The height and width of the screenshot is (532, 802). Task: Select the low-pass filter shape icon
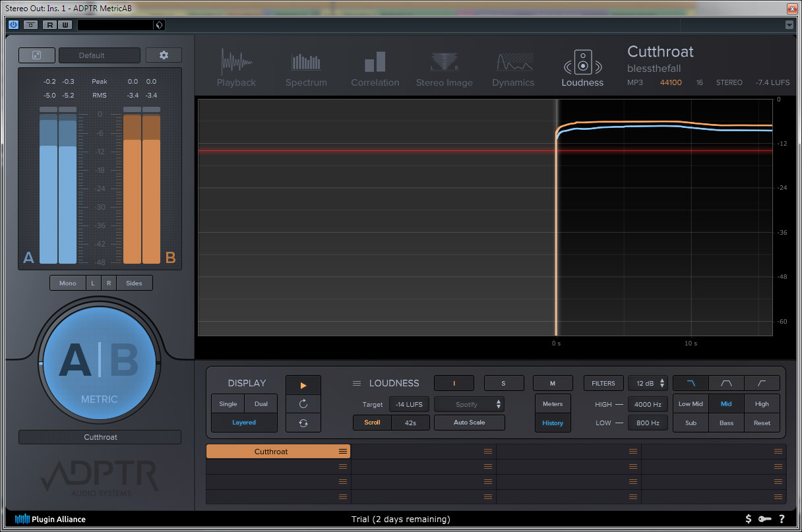click(x=691, y=383)
